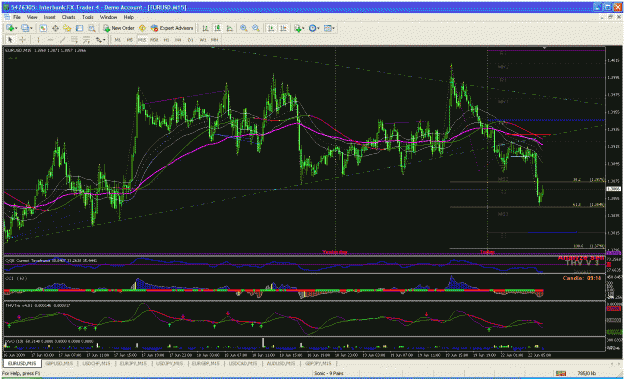Screen dimensions: 625x379
Task: Toggle the W1 timeframe button
Action: click(203, 40)
